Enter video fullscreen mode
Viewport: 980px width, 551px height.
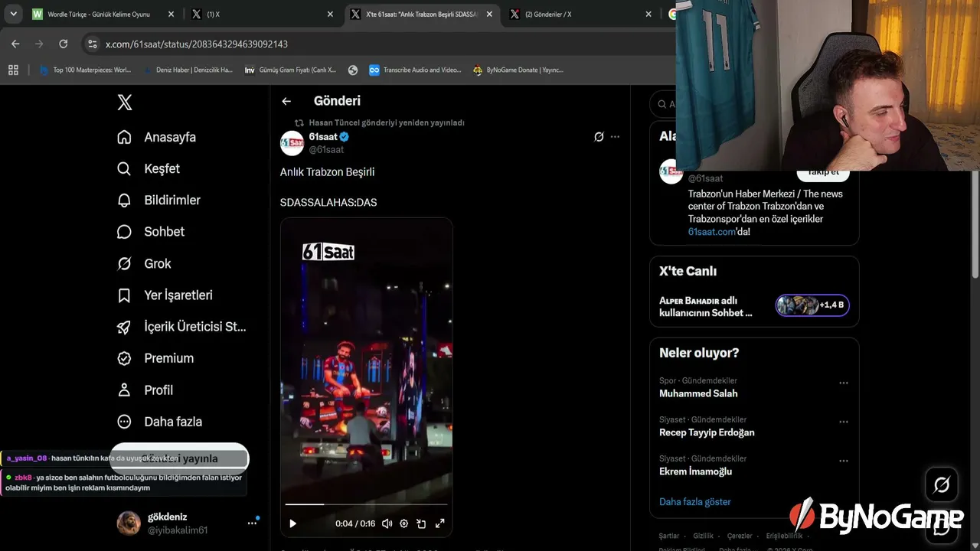pos(440,523)
